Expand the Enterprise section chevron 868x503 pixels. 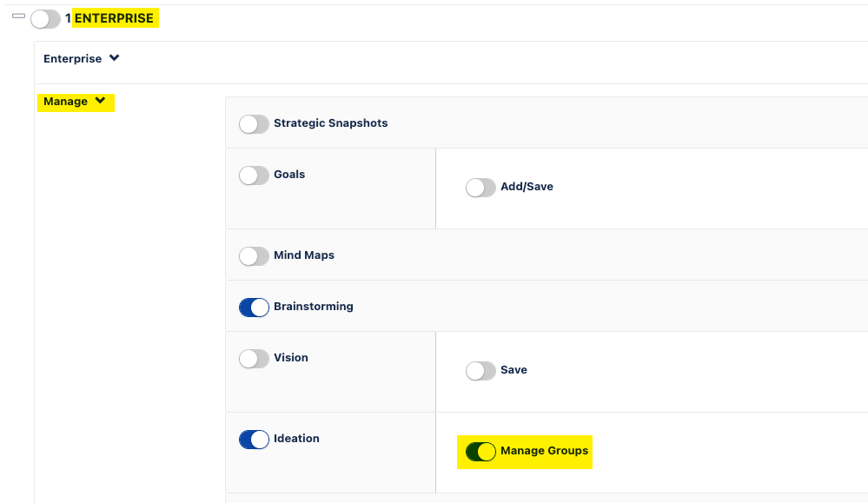115,58
